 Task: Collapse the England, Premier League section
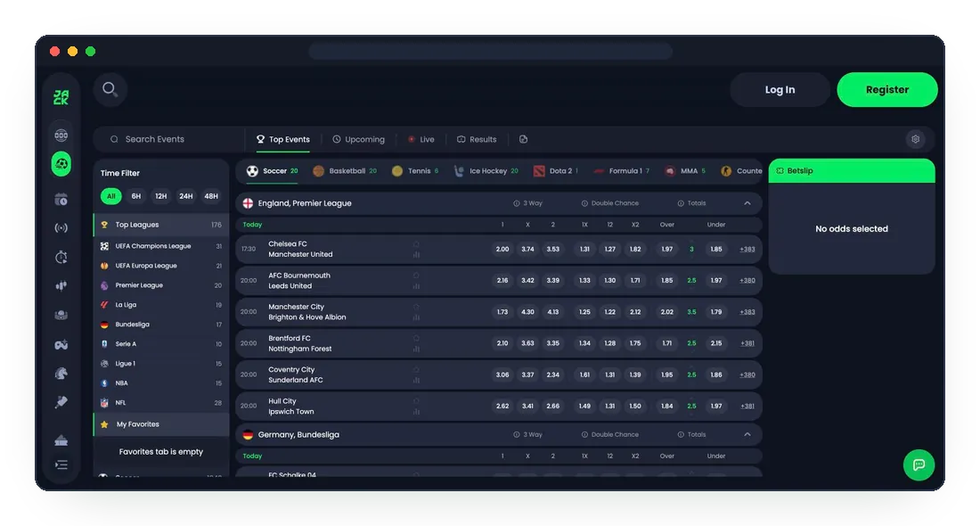click(x=747, y=203)
